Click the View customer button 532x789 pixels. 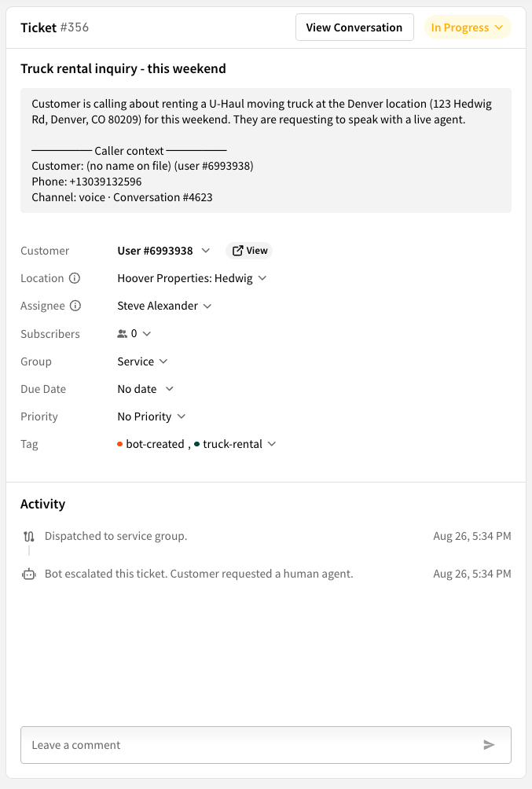click(x=249, y=251)
